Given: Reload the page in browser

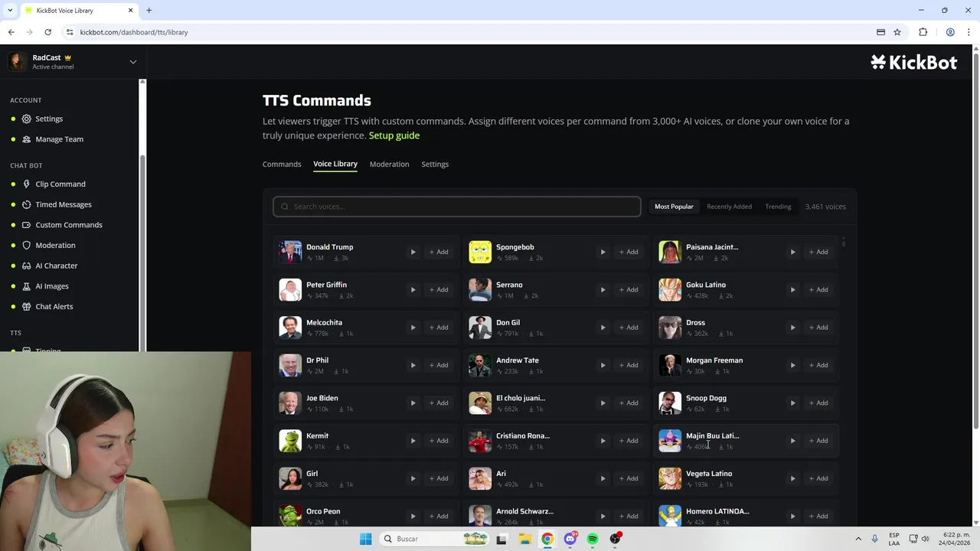Looking at the screenshot, I should (47, 32).
